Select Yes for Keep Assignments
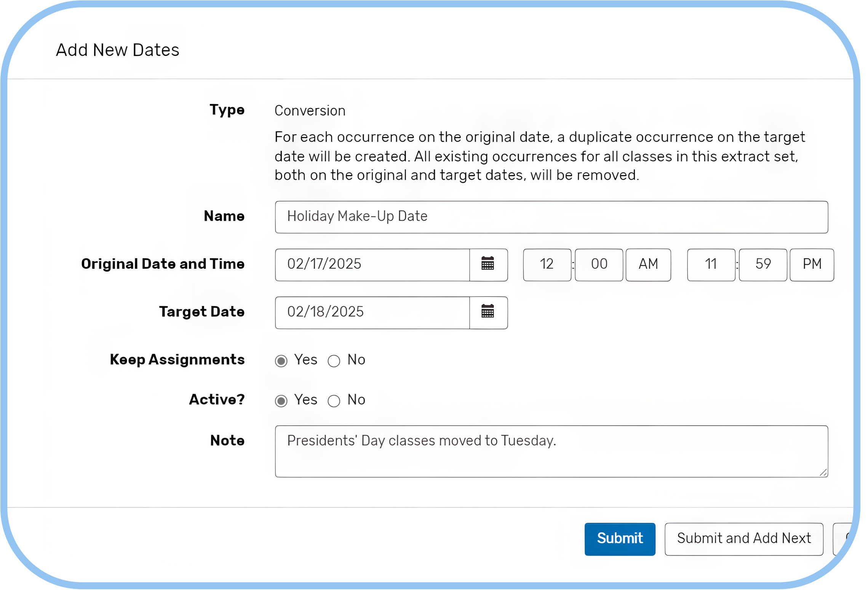868x590 pixels. point(281,361)
